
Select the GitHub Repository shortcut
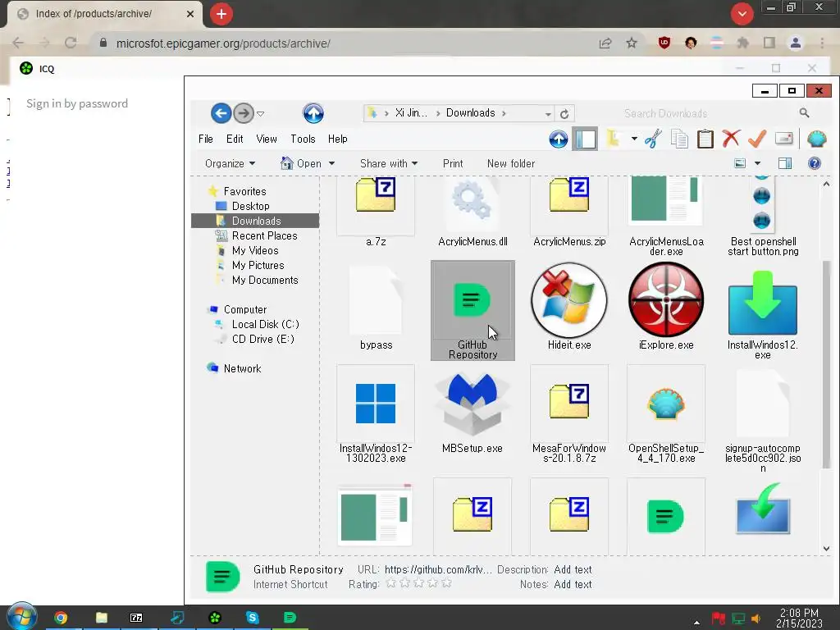(472, 311)
